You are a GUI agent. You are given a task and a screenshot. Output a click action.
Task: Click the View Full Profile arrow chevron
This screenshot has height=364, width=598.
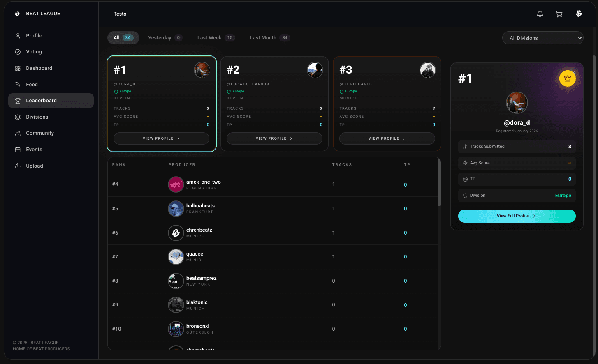[534, 216]
